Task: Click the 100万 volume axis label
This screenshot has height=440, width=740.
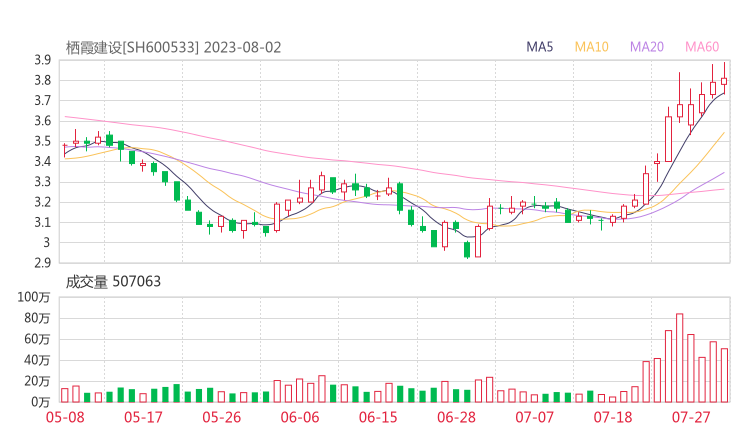Action: point(34,297)
